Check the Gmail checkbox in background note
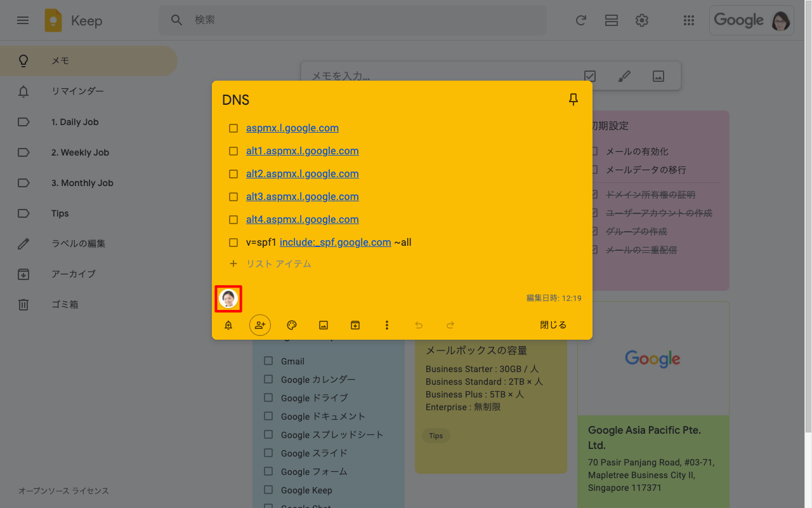Screen dimensions: 812x508 point(268,361)
